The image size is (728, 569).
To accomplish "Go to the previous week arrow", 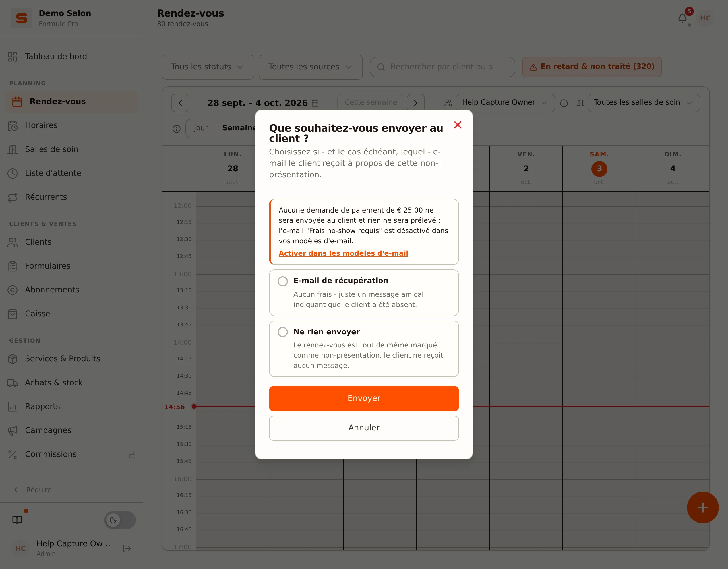I will (x=180, y=103).
